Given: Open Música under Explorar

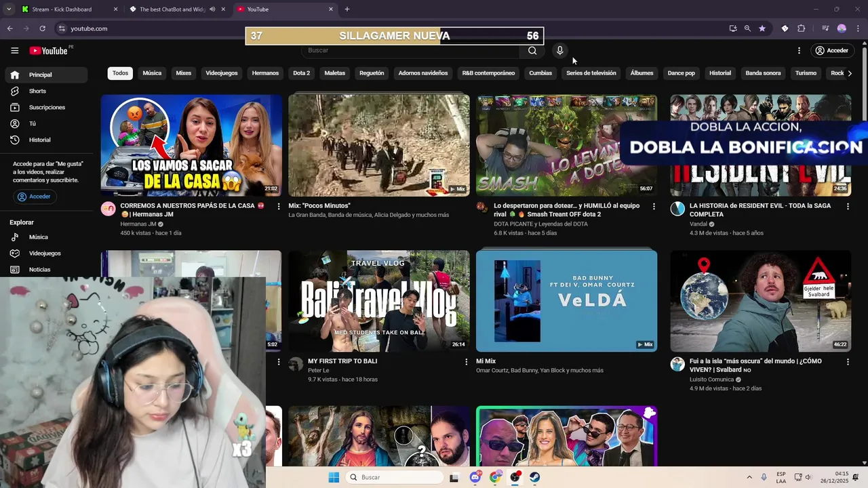Looking at the screenshot, I should point(46,237).
